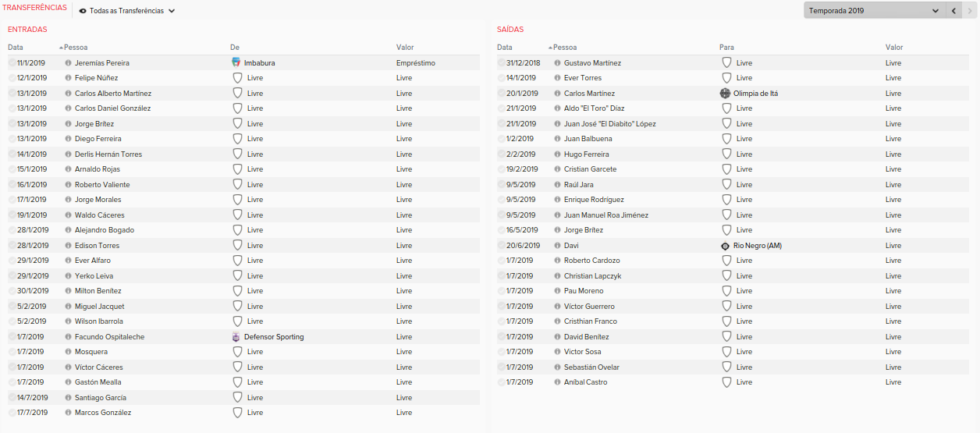Viewport: 980px width, 433px height.
Task: Go to the next season arrow
Action: 970,11
